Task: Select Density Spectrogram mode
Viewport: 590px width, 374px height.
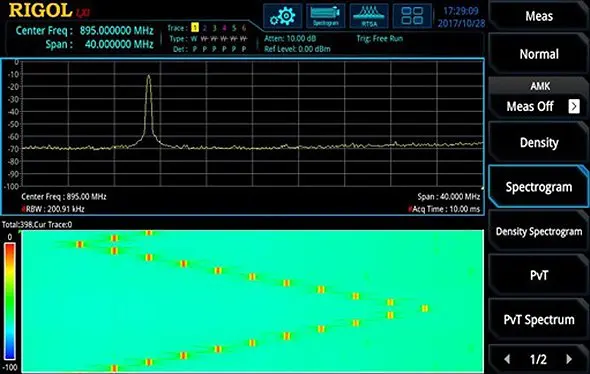Action: [539, 231]
